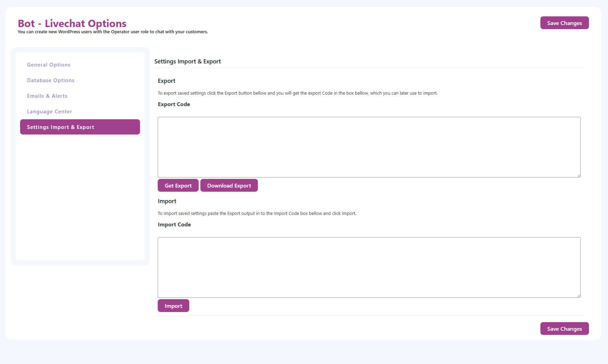
Task: Click the Download Export button
Action: (229, 185)
